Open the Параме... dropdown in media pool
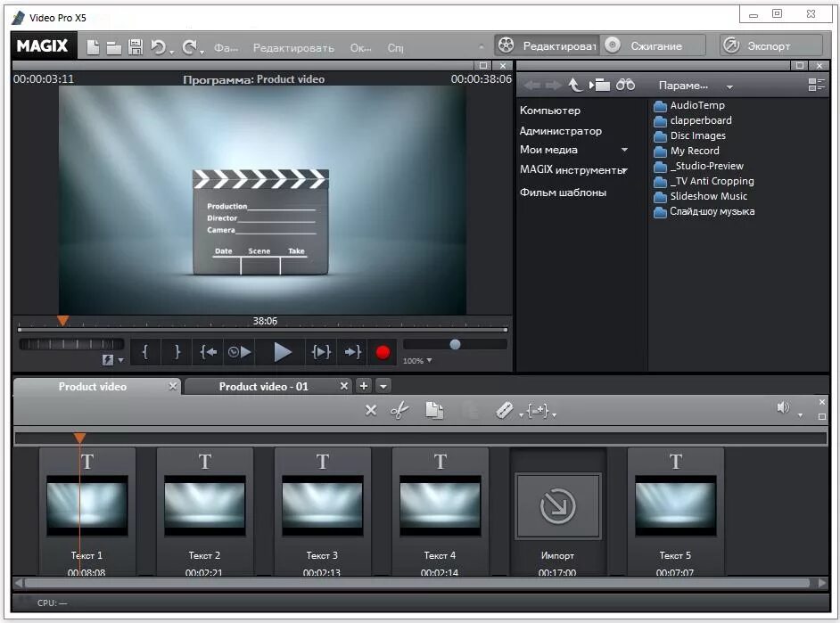Viewport: 840px width, 623px height. [688, 86]
